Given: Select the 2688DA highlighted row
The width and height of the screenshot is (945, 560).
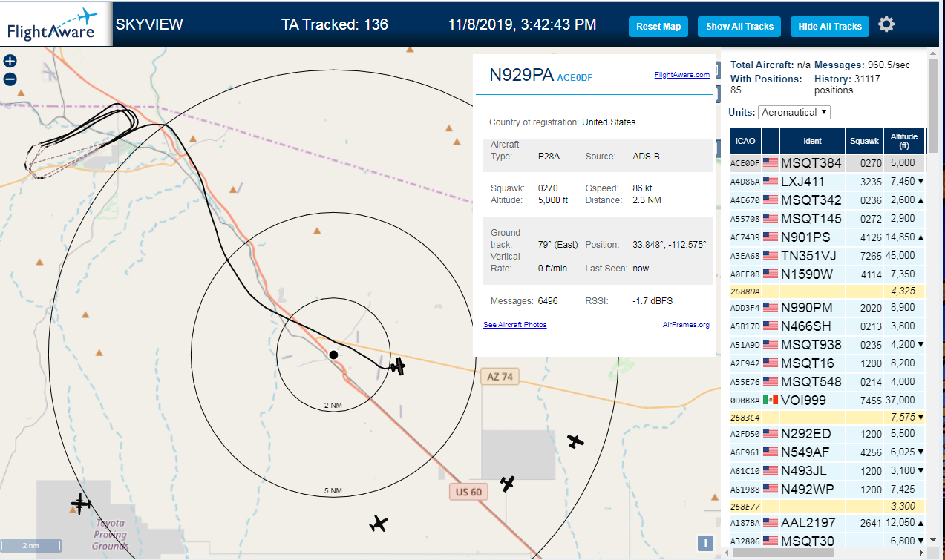Looking at the screenshot, I should coord(827,291).
